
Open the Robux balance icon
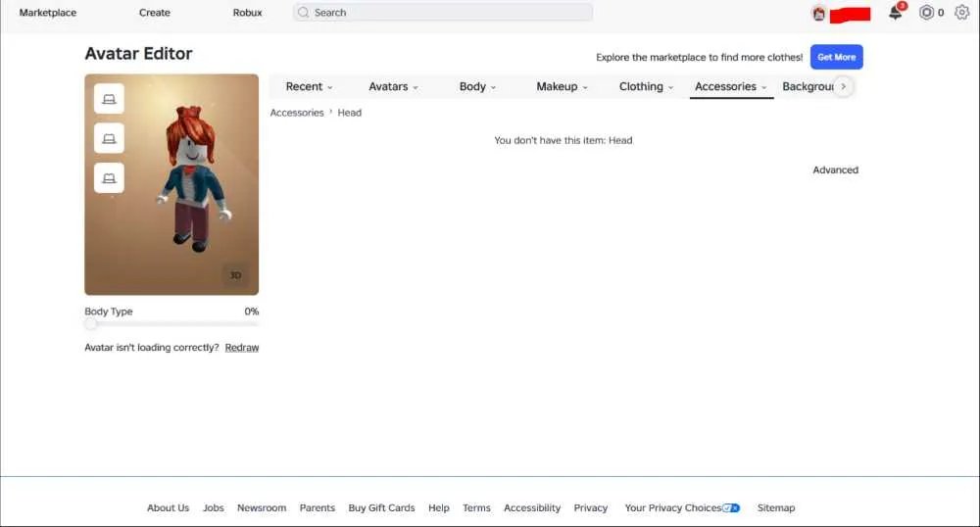pos(926,12)
